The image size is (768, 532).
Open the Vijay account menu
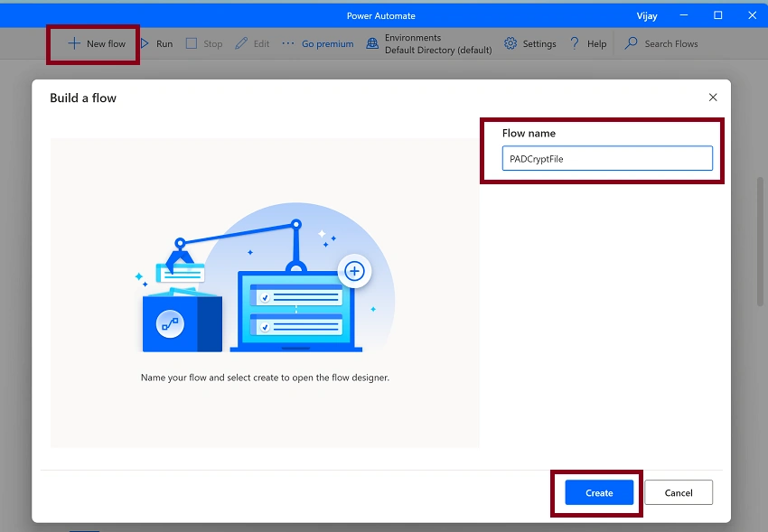tap(647, 15)
